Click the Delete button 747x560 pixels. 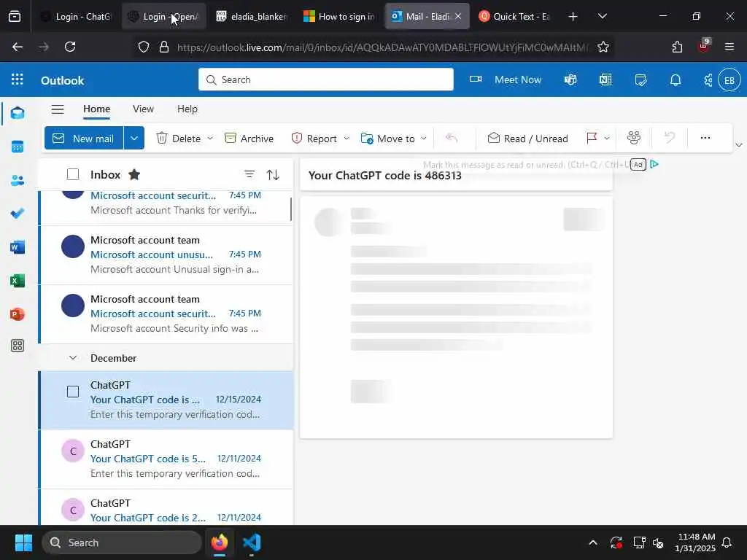click(x=179, y=138)
